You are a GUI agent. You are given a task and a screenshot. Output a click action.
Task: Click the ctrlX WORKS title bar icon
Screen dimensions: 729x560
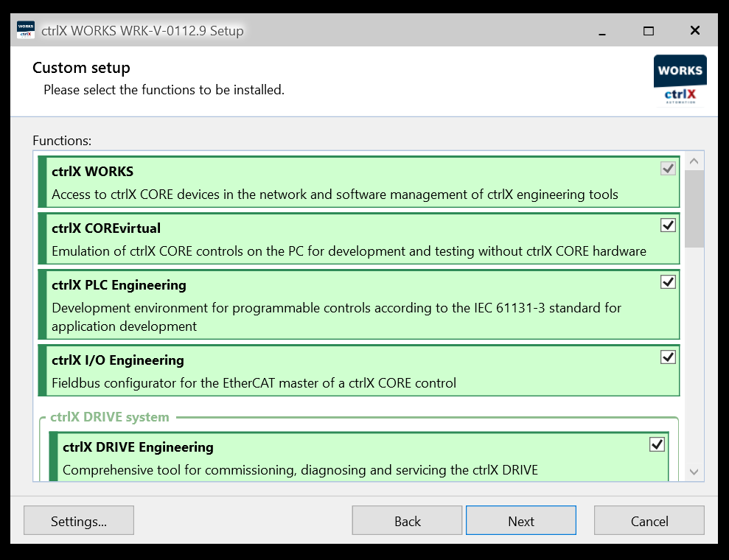[26, 30]
